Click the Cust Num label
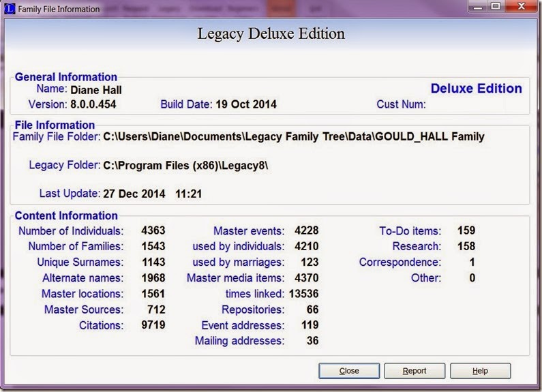 coord(401,104)
